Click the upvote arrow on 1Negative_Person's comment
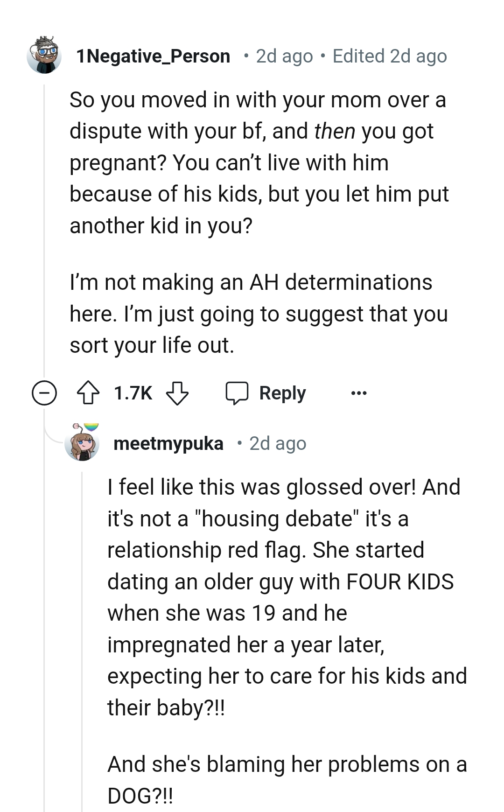The height and width of the screenshot is (812, 504). (87, 393)
